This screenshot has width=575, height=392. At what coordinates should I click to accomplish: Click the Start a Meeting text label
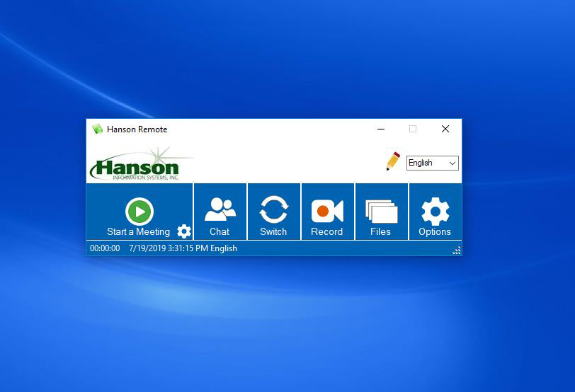[x=138, y=231]
